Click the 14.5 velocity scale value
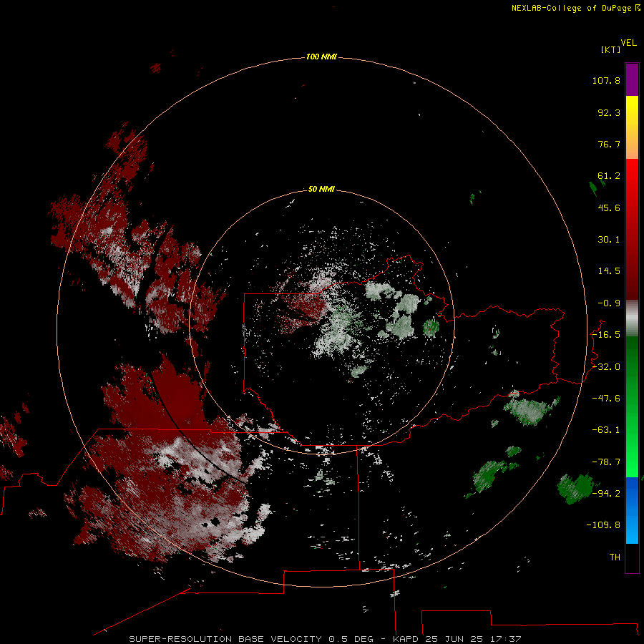 609,271
